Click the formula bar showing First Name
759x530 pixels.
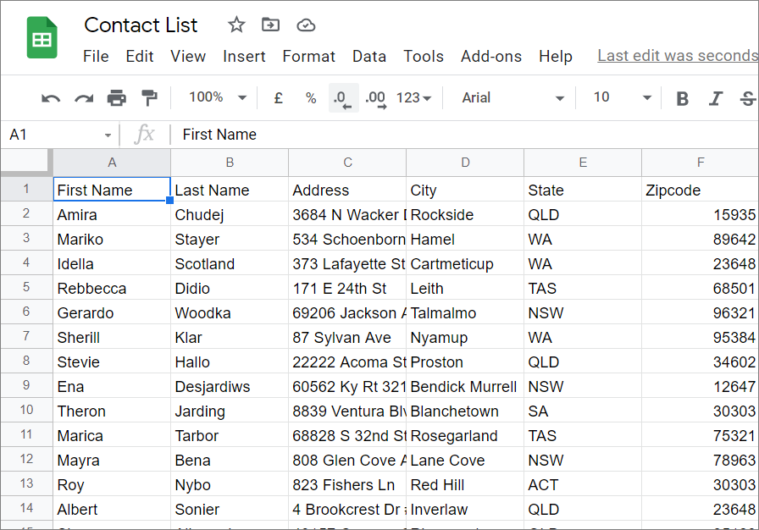(465, 135)
